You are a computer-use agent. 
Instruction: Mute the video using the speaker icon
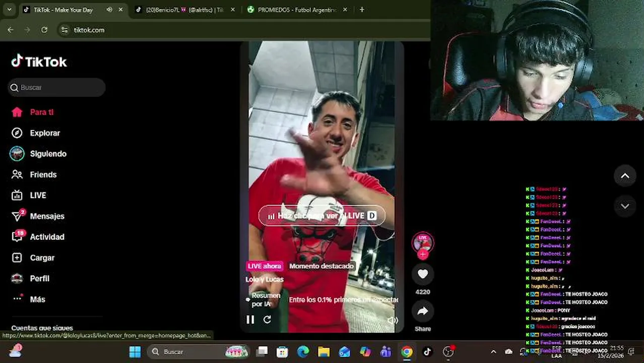(393, 320)
